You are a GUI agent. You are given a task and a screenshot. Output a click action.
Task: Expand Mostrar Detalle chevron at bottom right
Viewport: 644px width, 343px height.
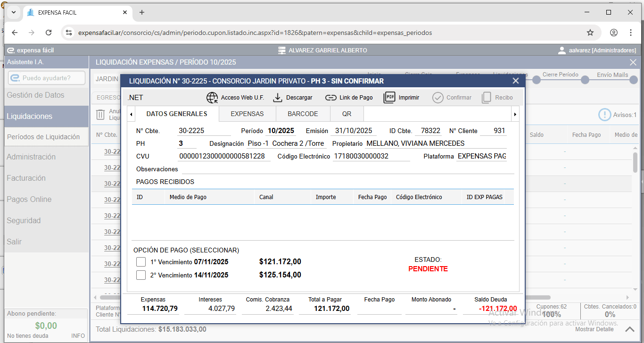(630, 329)
